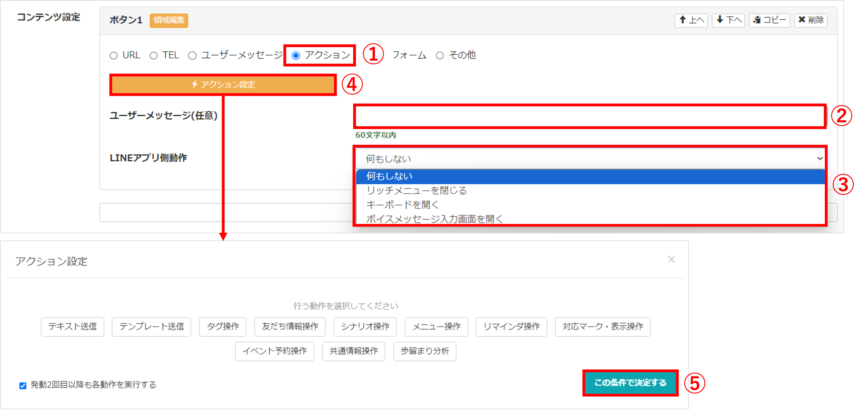This screenshot has height=411, width=868.
Task: Pick イベント予約操作 action
Action: tap(275, 351)
